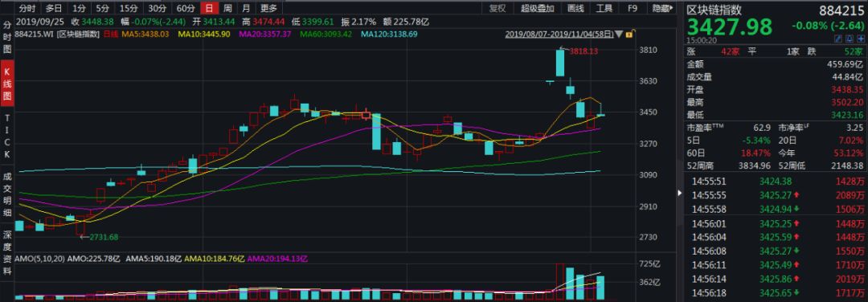Open the F9 deep data button
868x302 pixels.
tap(633, 8)
